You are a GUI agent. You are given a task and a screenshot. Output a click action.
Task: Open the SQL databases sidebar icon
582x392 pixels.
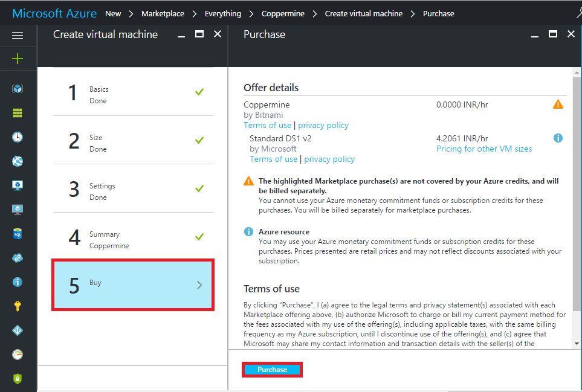[x=18, y=234]
